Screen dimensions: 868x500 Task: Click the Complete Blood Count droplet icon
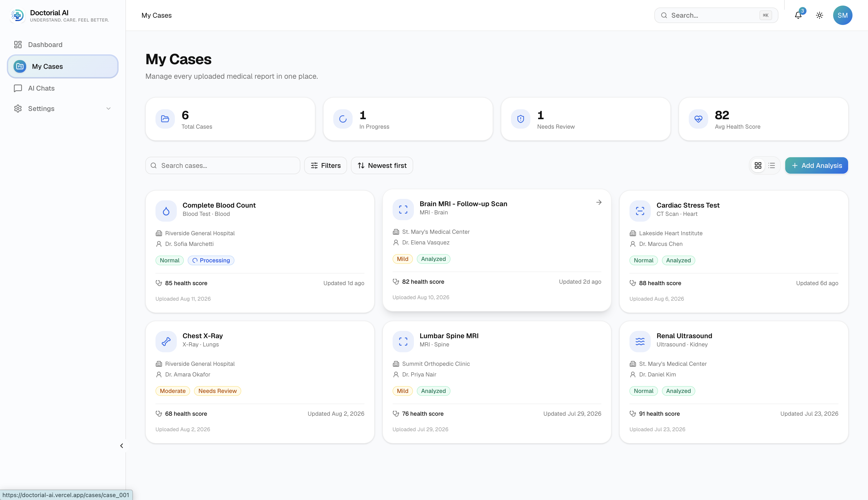tap(166, 211)
